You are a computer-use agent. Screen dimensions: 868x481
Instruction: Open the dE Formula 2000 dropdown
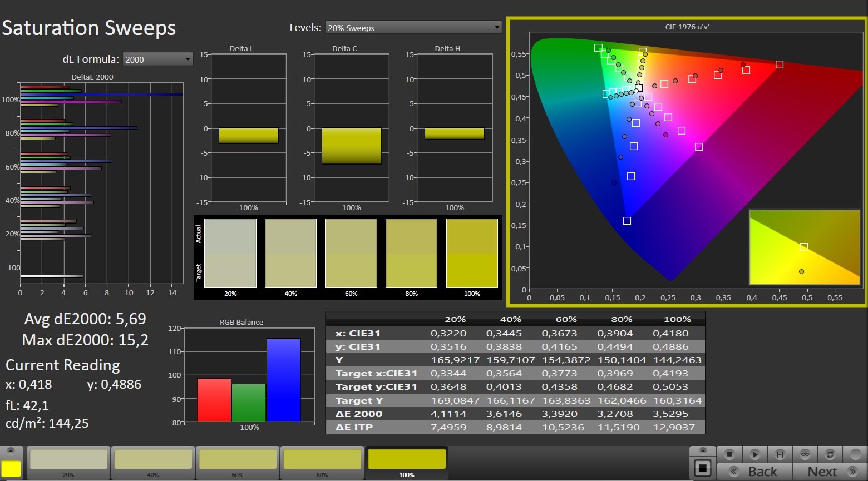click(x=157, y=59)
